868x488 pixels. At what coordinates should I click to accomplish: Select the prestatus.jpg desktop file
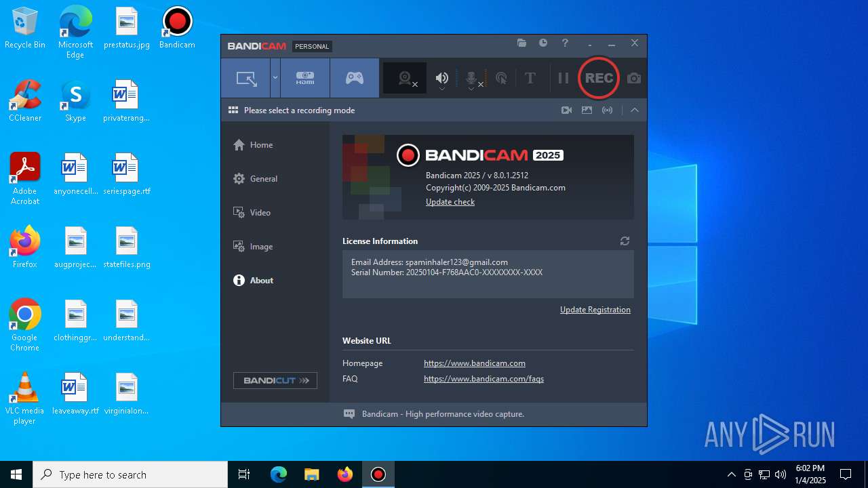[127, 28]
